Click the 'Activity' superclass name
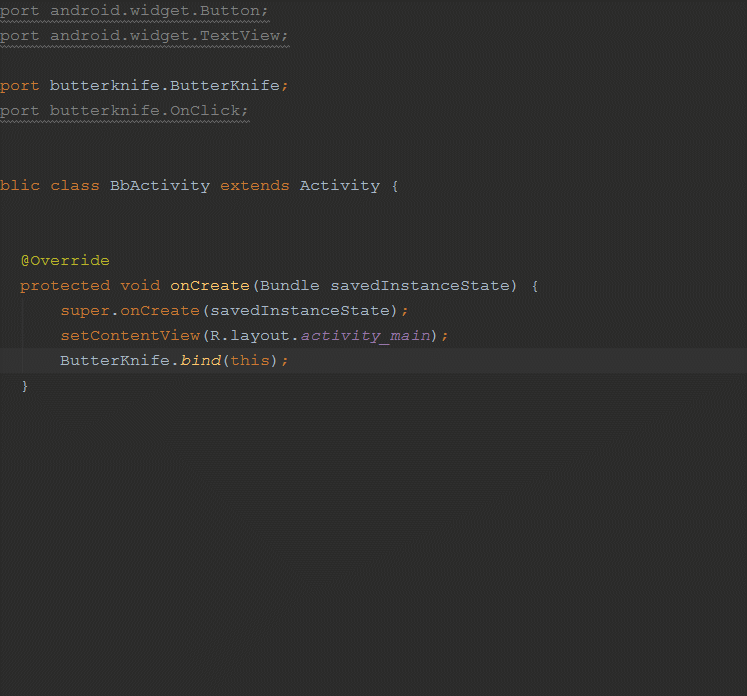Viewport: 747px width, 696px height. coord(340,186)
